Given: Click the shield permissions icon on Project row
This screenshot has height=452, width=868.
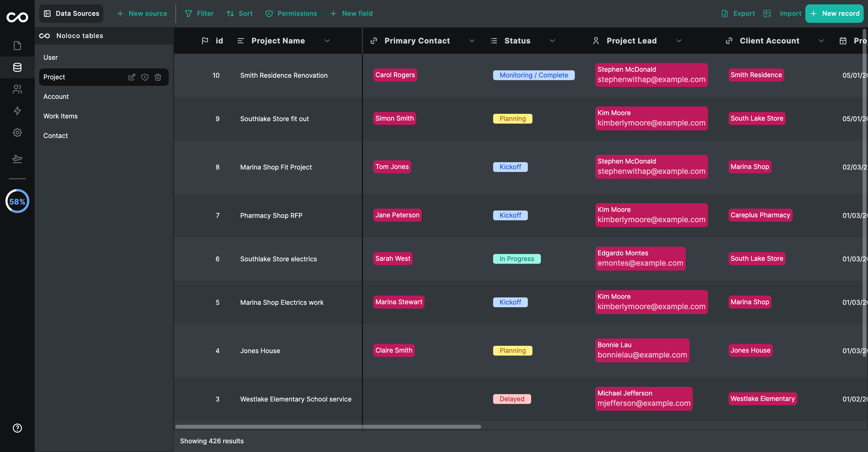Looking at the screenshot, I should 145,77.
